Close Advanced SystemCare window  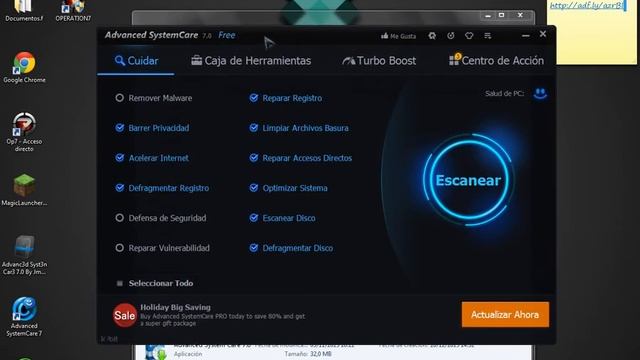coord(543,34)
